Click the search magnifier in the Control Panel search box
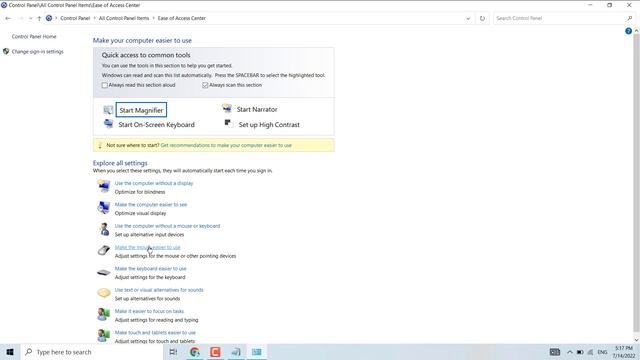The image size is (640, 360). (629, 18)
